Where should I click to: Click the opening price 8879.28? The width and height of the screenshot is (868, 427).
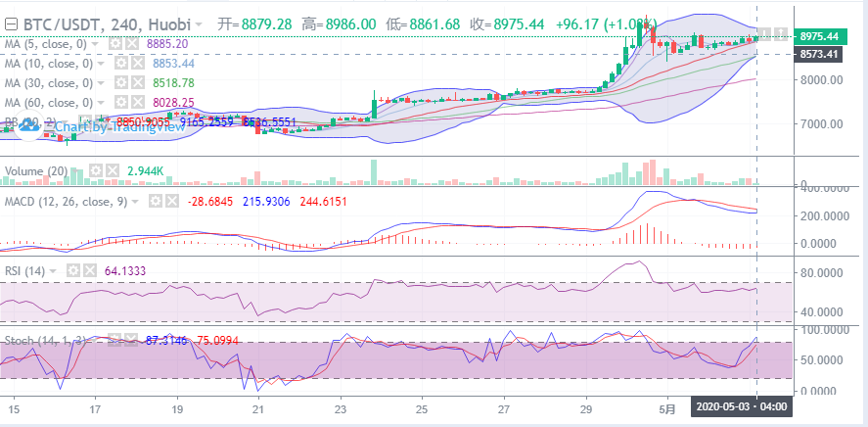tap(266, 24)
